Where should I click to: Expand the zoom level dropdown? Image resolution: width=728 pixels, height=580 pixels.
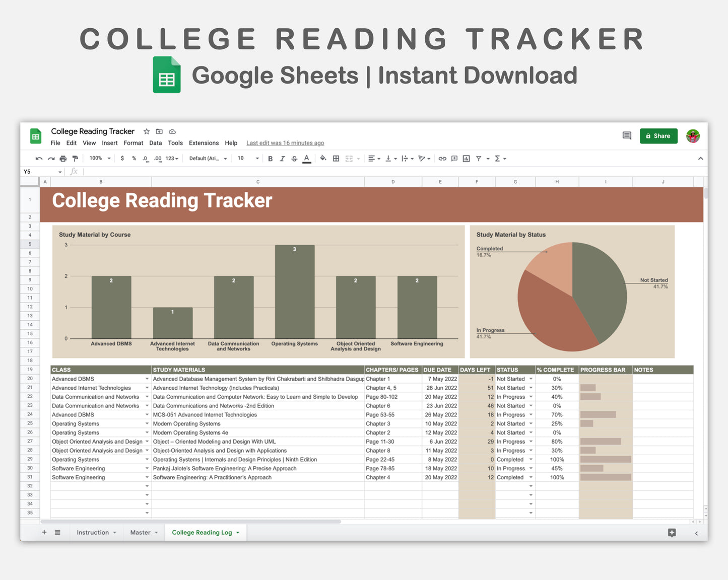tap(99, 158)
